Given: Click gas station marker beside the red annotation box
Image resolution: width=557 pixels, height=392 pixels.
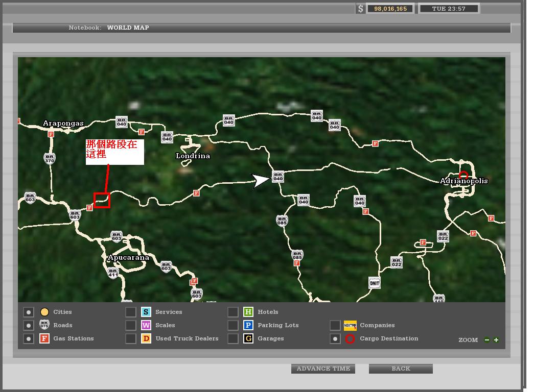Looking at the screenshot, I should tap(89, 208).
